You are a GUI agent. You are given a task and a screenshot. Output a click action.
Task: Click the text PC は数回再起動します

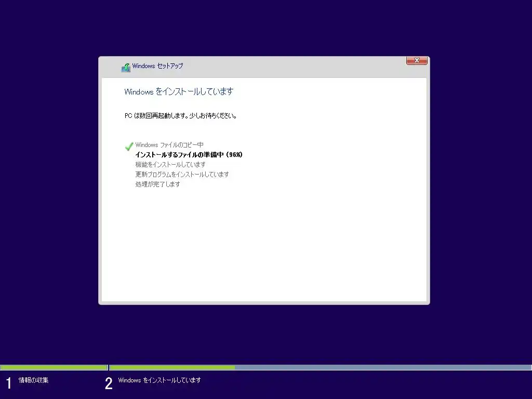(156, 116)
